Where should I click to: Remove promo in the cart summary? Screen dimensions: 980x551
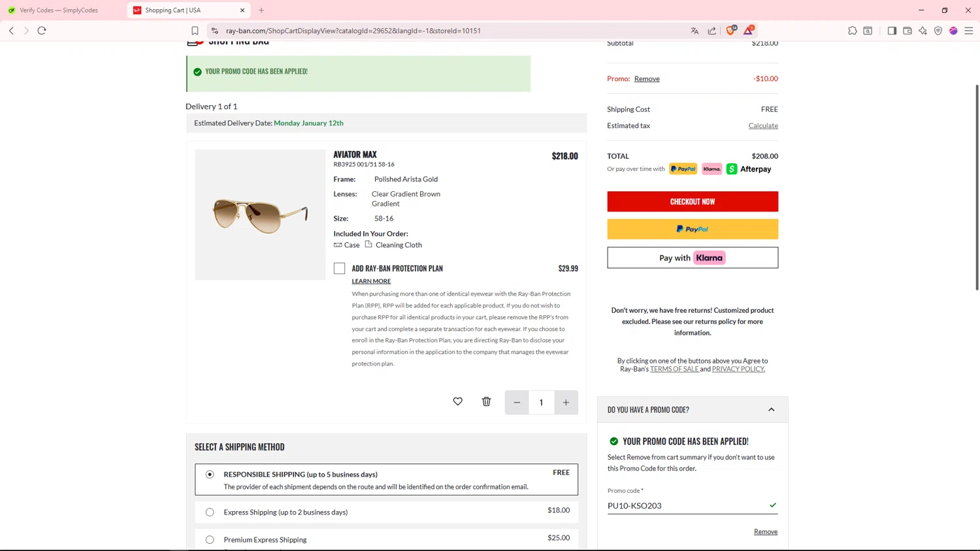(x=647, y=78)
